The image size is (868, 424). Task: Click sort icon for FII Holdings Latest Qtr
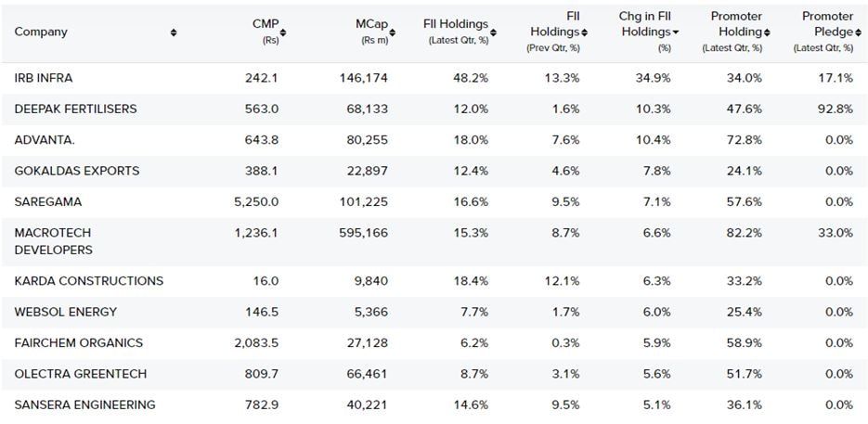coord(493,32)
